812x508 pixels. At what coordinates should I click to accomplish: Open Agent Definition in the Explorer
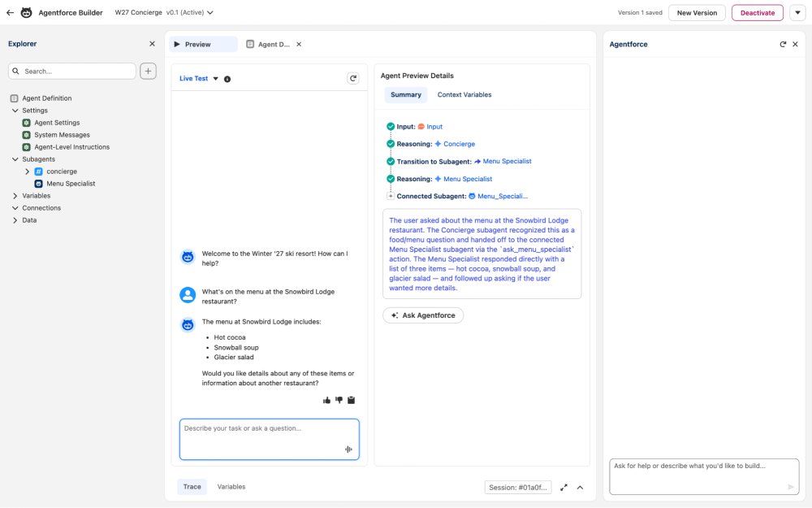46,98
